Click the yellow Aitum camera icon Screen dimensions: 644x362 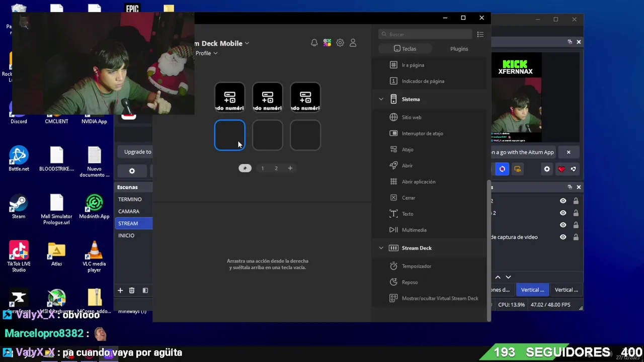click(517, 169)
